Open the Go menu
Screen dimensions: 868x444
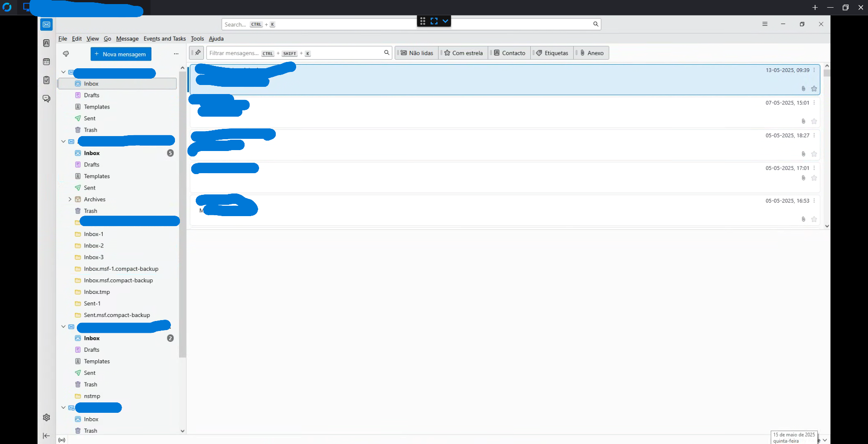tap(107, 39)
